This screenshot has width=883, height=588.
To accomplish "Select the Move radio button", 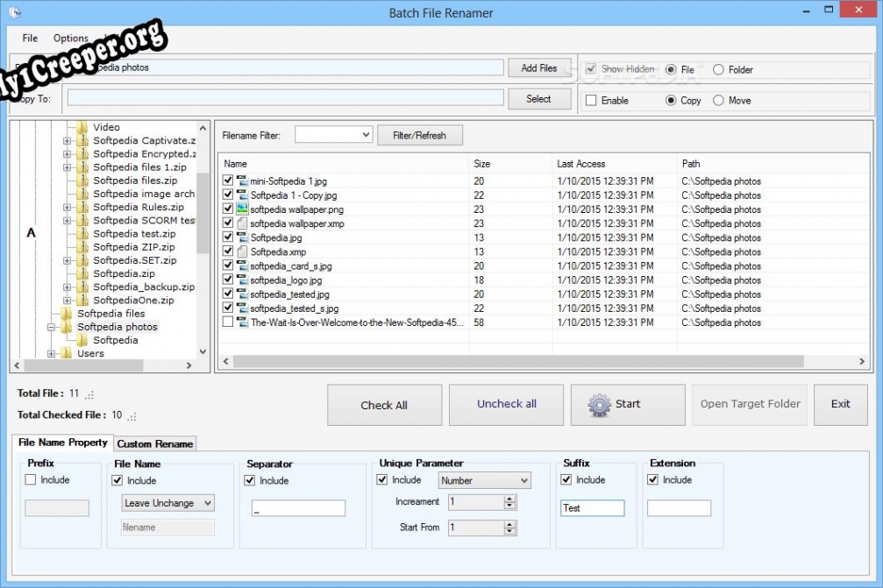I will (x=719, y=101).
